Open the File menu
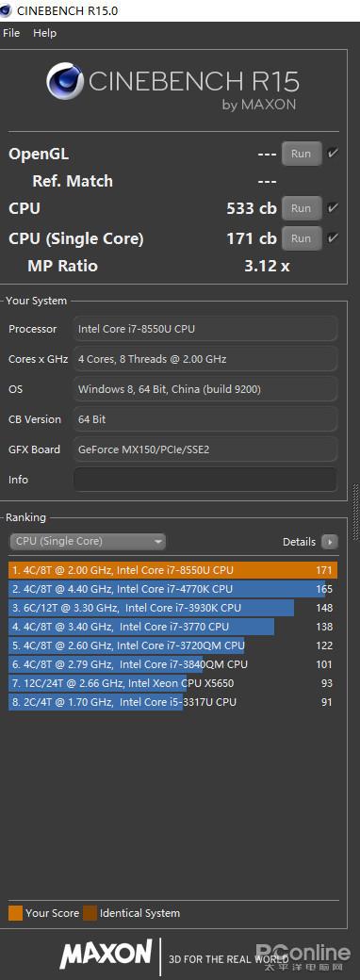Image resolution: width=360 pixels, height=980 pixels. click(11, 33)
